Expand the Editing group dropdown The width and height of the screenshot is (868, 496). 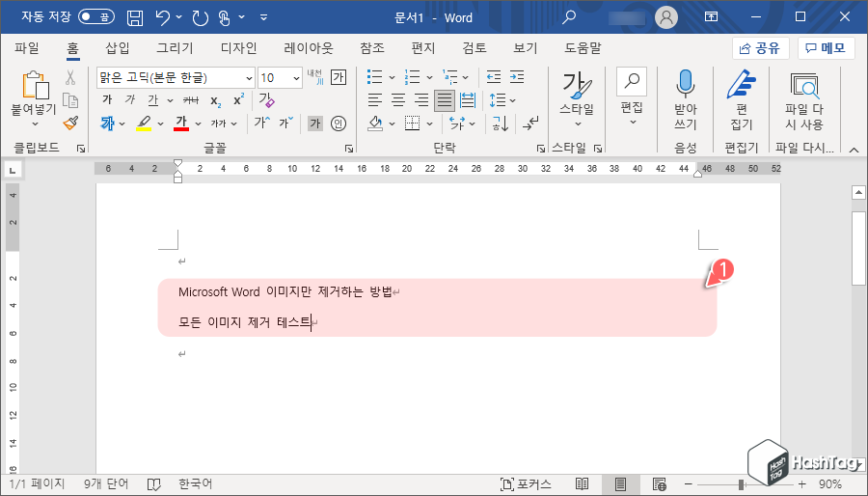[x=632, y=123]
